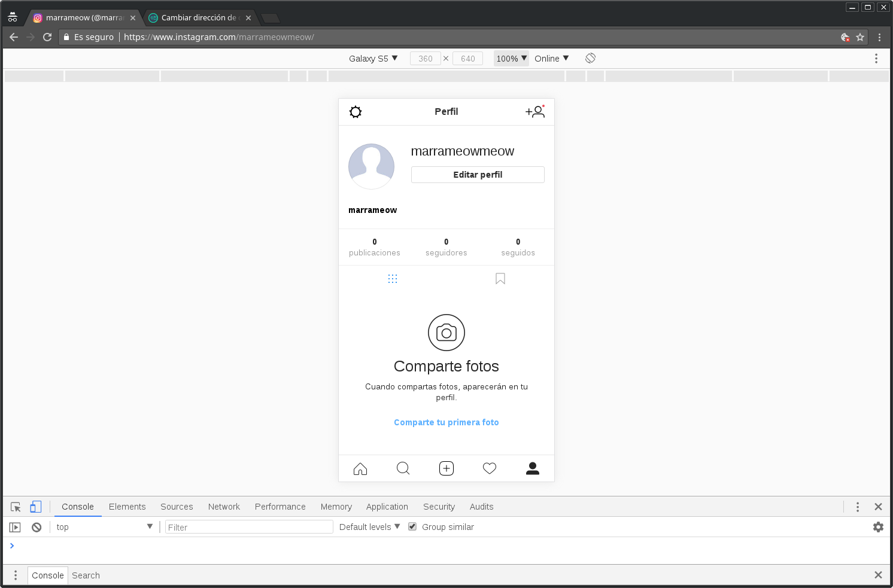Click Comparte tu primera foto link
Image resolution: width=893 pixels, height=588 pixels.
[x=446, y=422]
